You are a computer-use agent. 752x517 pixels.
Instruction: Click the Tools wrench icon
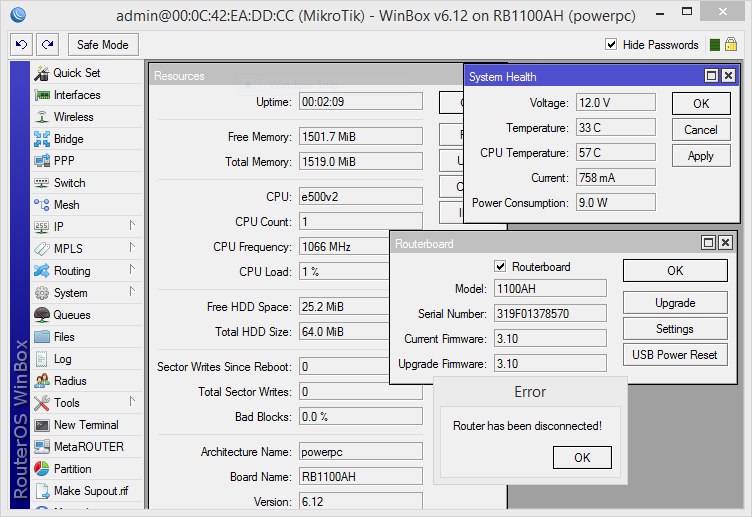coord(42,403)
